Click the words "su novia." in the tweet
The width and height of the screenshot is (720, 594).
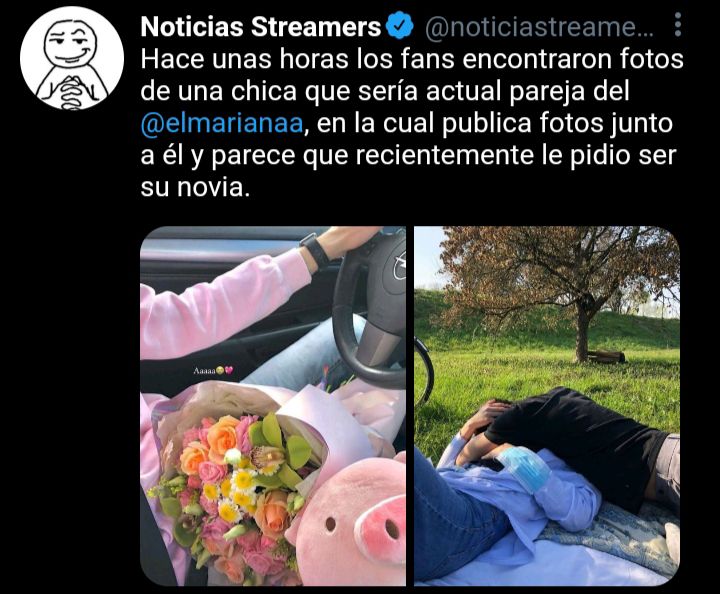196,187
